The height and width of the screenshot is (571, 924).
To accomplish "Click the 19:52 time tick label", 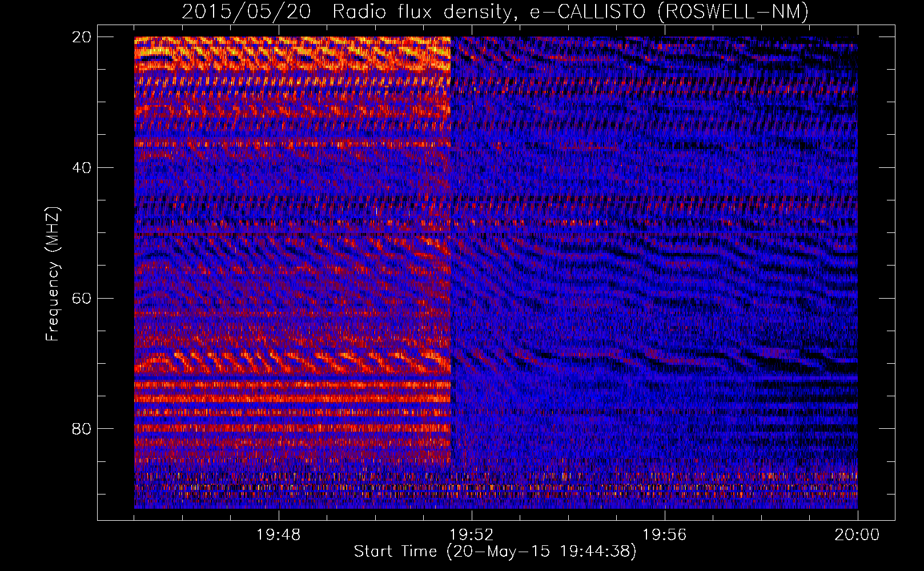I will click(x=471, y=535).
